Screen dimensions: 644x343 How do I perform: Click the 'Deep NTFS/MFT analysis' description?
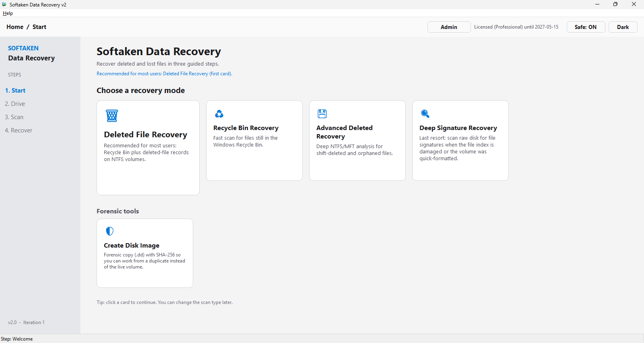pyautogui.click(x=355, y=150)
